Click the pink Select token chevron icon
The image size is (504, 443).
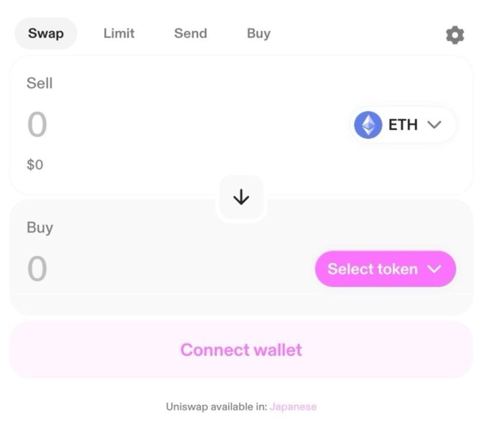434,269
